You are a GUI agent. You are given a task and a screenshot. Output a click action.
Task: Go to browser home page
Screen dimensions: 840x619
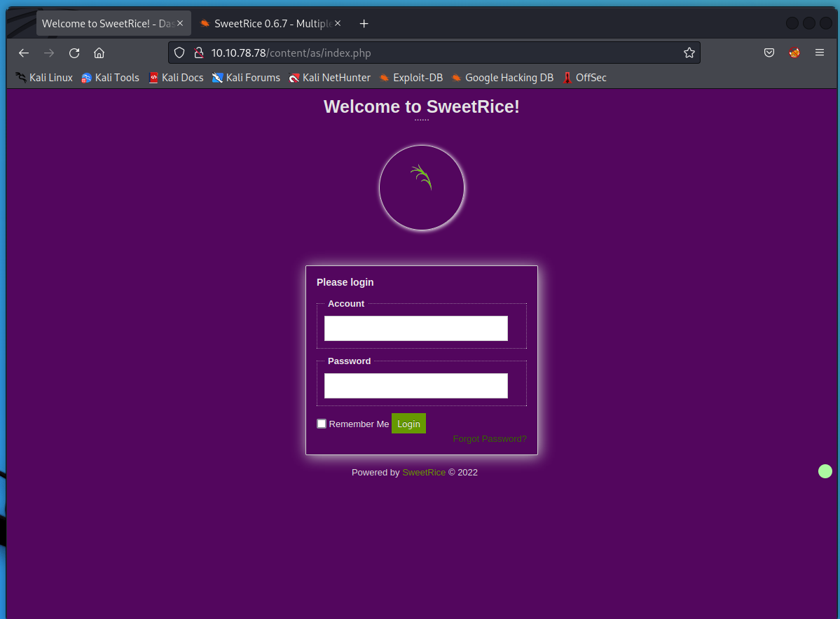click(x=99, y=53)
